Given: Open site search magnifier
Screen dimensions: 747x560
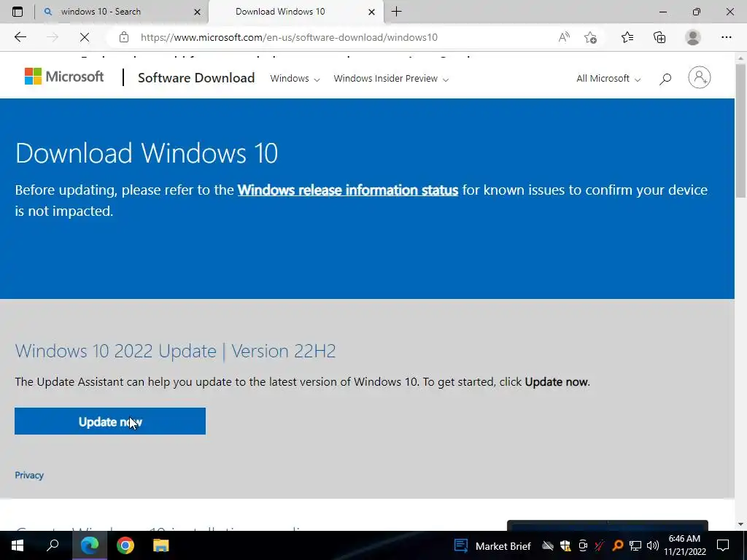Looking at the screenshot, I should (665, 79).
